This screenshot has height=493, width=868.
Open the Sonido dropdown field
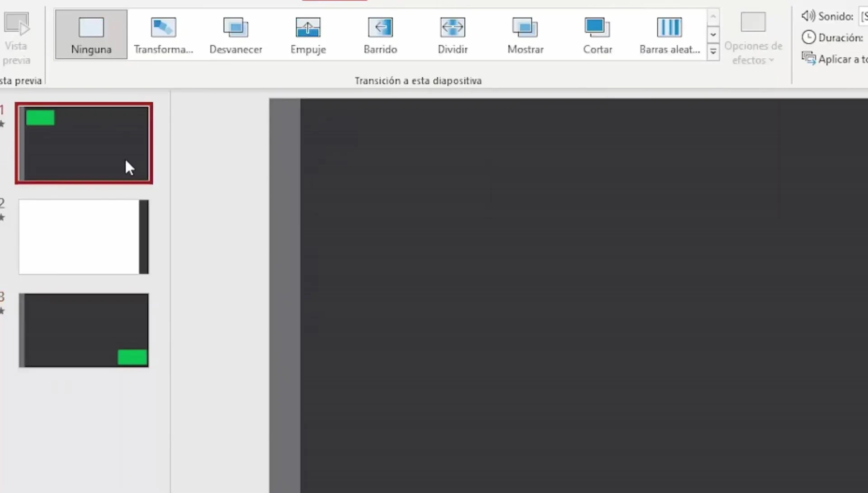pyautogui.click(x=863, y=16)
